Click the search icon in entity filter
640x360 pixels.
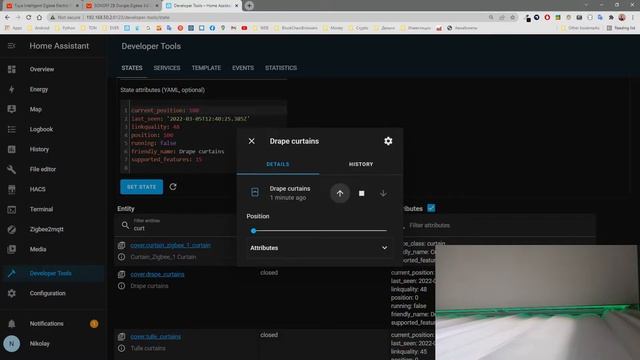click(x=125, y=225)
